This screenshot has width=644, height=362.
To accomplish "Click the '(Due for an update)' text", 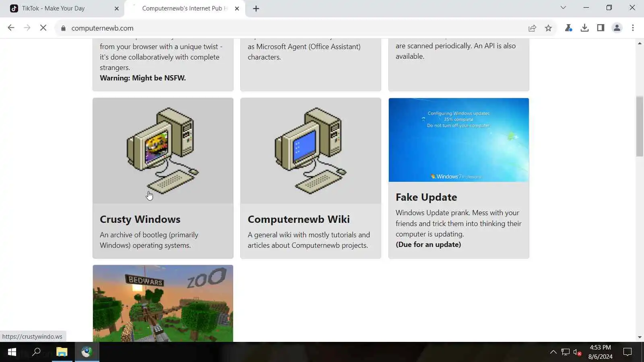I will pos(428,245).
